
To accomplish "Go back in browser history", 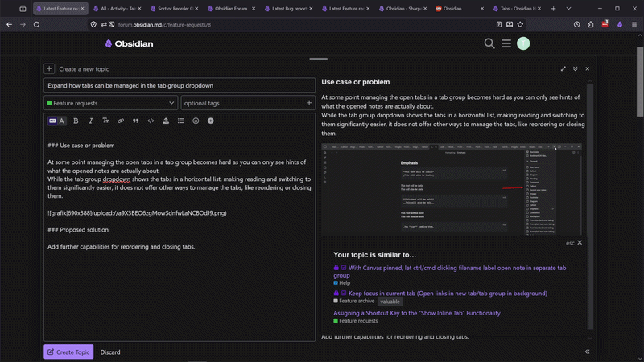I will [x=9, y=25].
